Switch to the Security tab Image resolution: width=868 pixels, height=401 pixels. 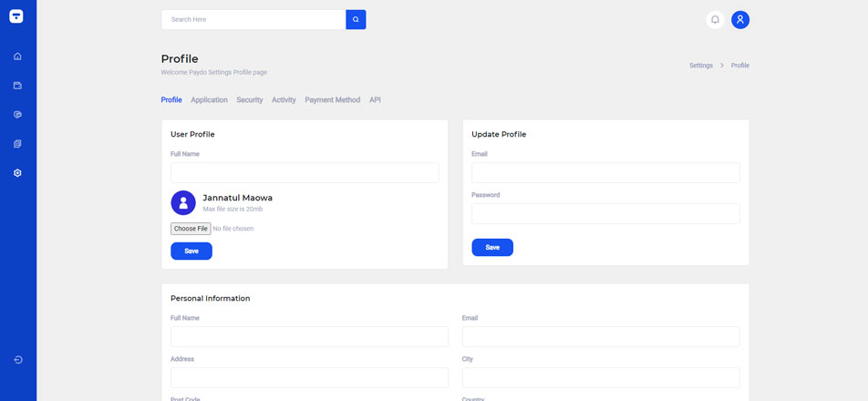(250, 100)
